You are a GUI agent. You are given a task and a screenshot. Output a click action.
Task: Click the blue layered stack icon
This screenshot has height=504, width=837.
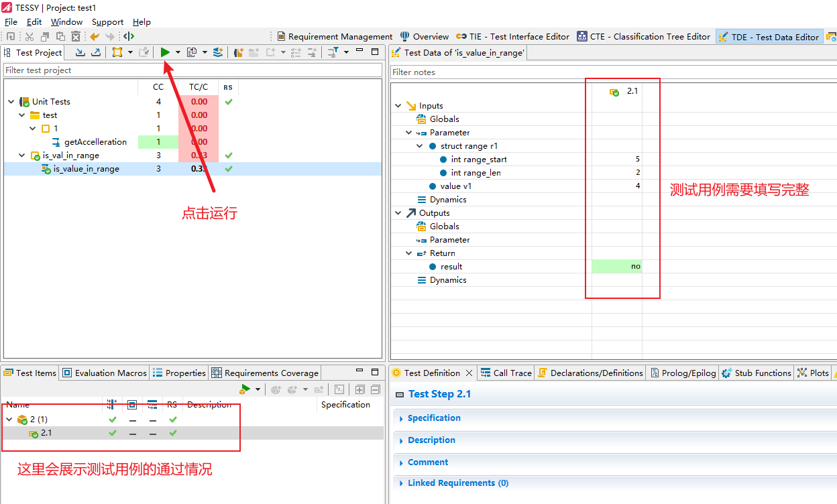(218, 52)
